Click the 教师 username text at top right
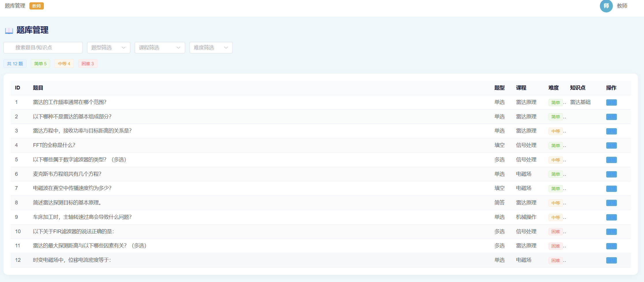This screenshot has height=282, width=644. pos(622,6)
